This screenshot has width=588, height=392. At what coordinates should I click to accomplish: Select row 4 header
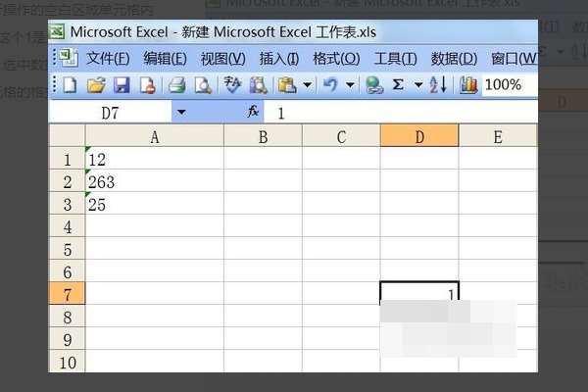pos(67,225)
